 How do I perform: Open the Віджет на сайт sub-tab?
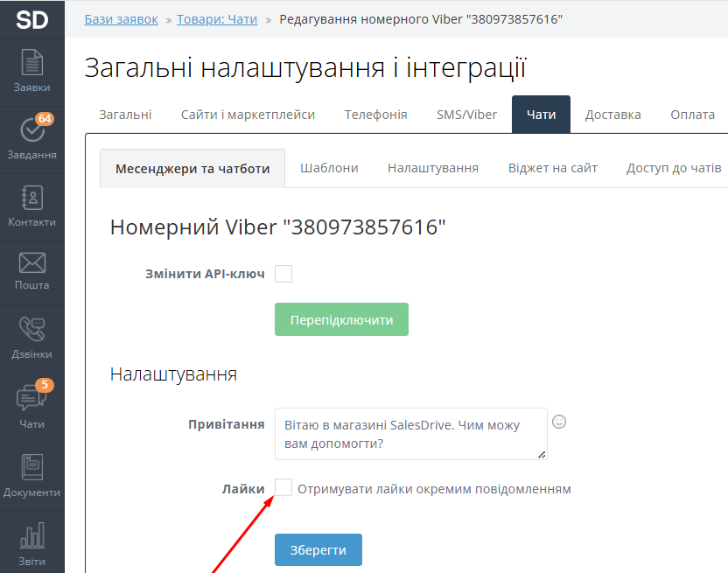click(552, 168)
